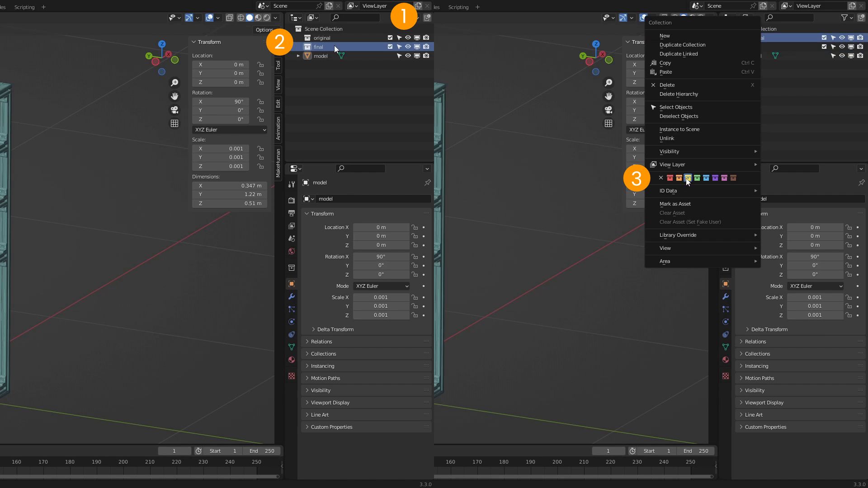Choose Mark as Asset from the context menu

coord(675,204)
